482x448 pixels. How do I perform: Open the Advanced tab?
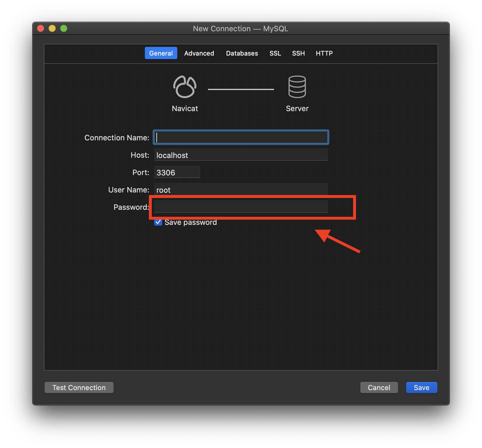(x=199, y=53)
